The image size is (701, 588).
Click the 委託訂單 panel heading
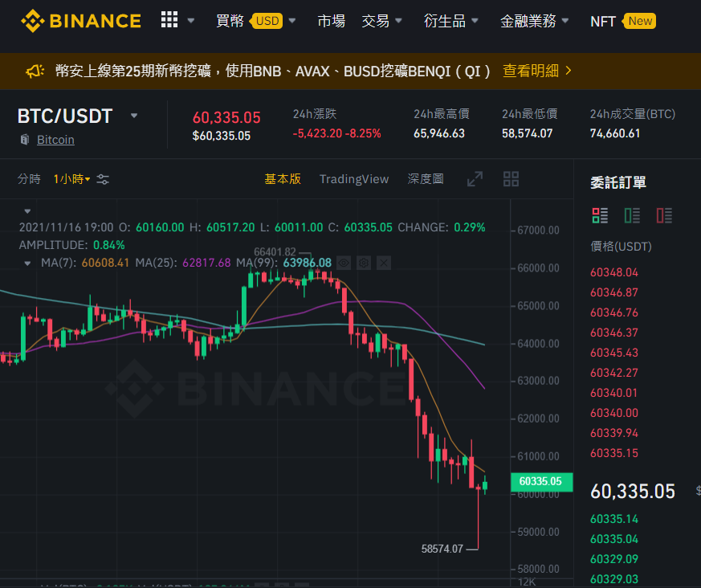[x=618, y=182]
